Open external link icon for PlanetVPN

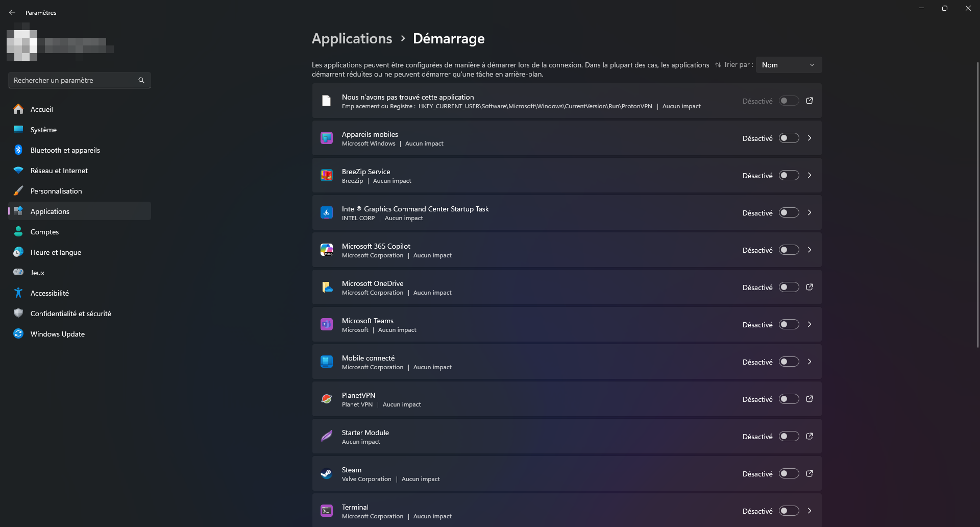pyautogui.click(x=810, y=399)
